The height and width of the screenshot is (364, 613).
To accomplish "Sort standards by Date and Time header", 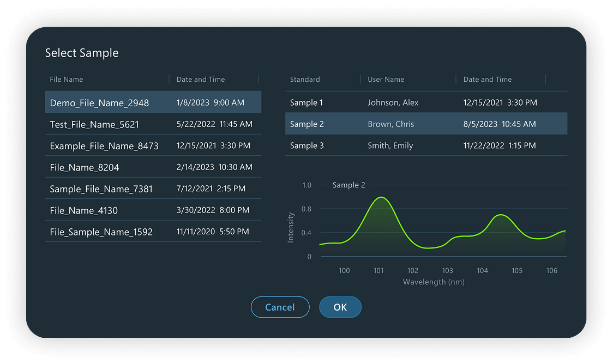I will click(x=488, y=80).
